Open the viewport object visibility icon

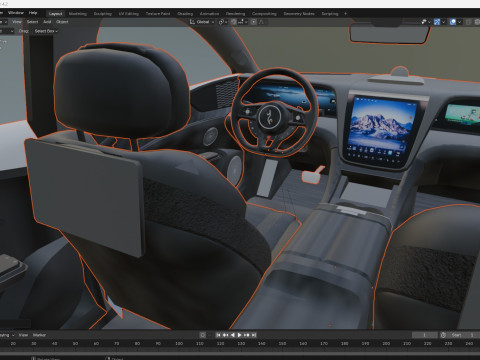[x=424, y=22]
